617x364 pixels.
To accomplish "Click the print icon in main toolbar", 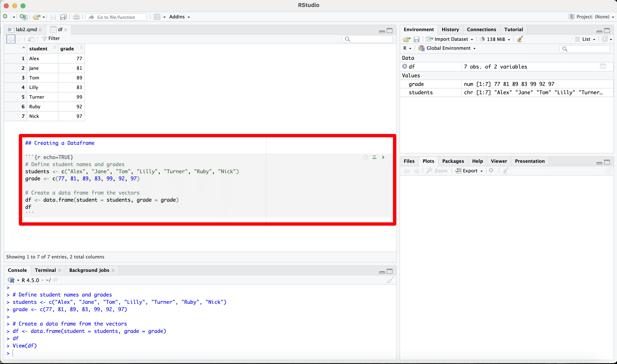I will coord(76,17).
